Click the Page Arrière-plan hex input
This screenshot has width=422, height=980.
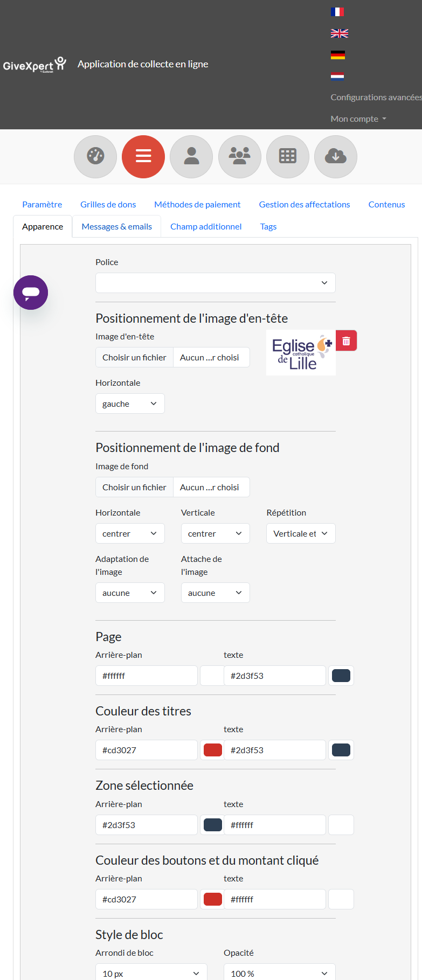147,676
